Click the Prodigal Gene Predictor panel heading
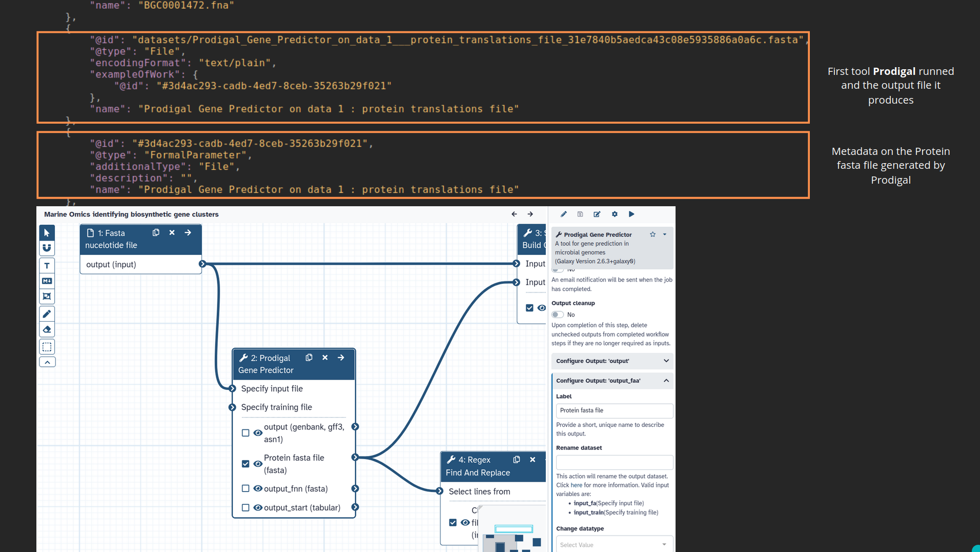Viewport: 980px width, 552px height. (x=598, y=234)
